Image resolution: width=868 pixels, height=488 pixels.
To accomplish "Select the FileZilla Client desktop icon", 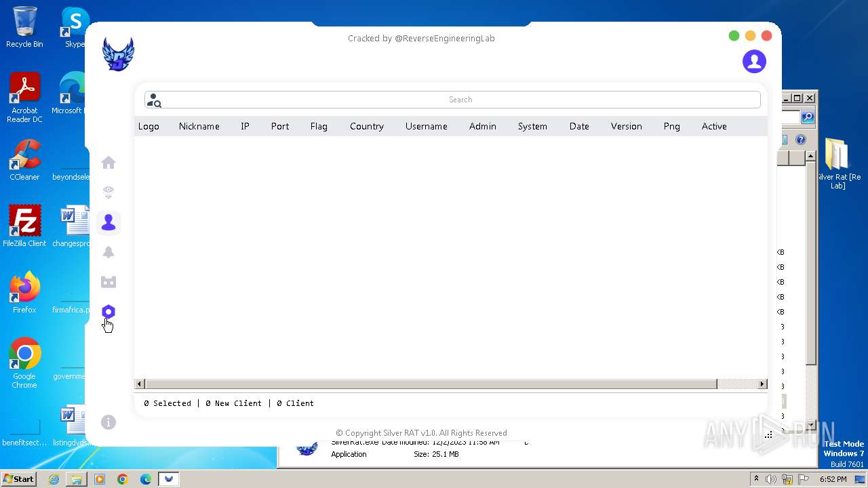I will 24,226.
